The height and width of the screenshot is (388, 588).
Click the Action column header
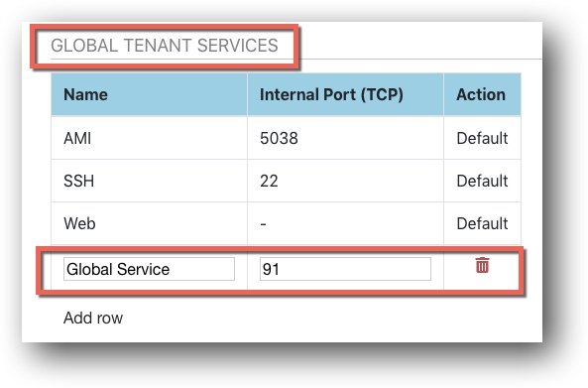pyautogui.click(x=482, y=94)
